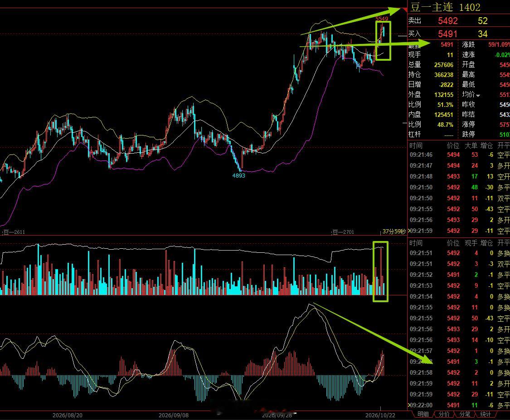Click the 4893 low price label on chart

pyautogui.click(x=239, y=175)
